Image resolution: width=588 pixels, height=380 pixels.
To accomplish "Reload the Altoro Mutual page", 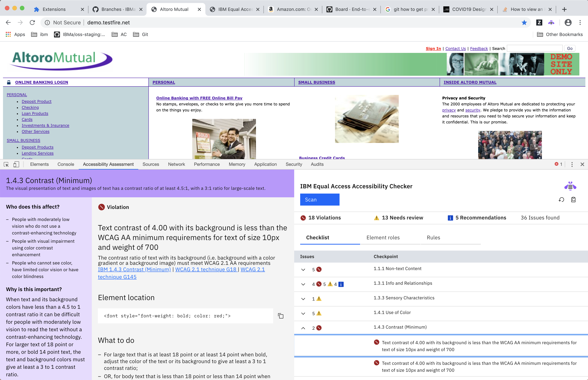I will point(32,23).
